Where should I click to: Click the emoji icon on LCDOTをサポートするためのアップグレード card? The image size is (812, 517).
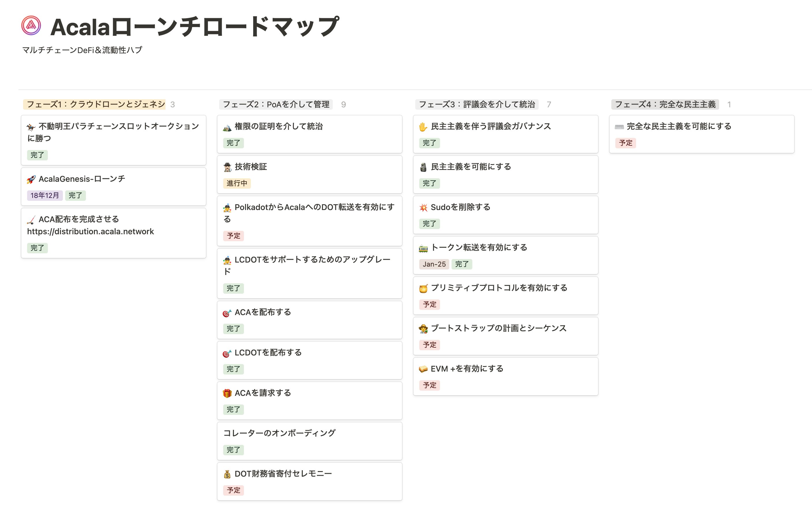[x=227, y=260]
